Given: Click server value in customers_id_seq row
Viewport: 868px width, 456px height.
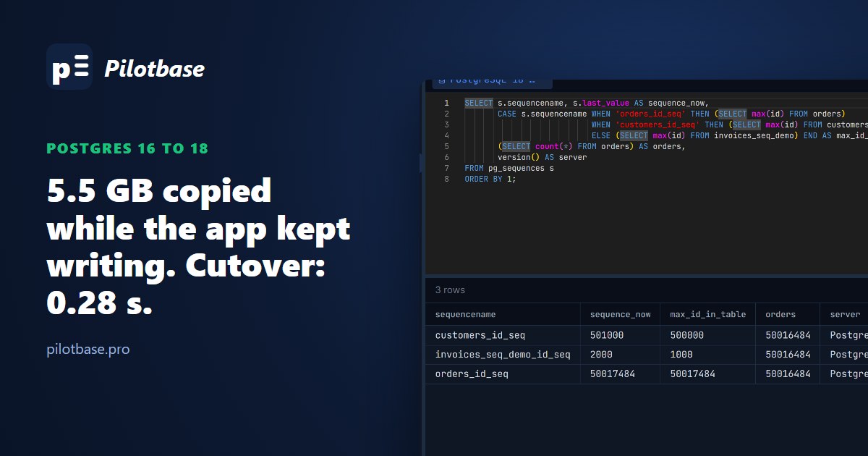Looking at the screenshot, I should tap(844, 335).
